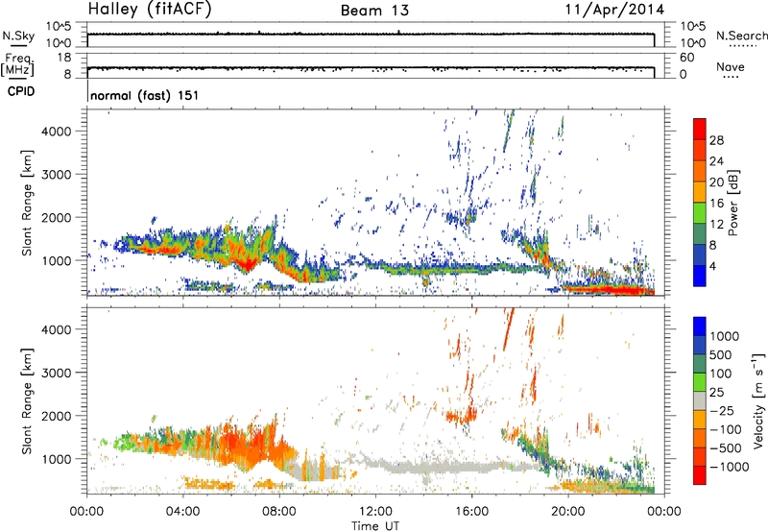The width and height of the screenshot is (768, 532).
Task: Click the "16:00" time tick label
Action: point(471,512)
